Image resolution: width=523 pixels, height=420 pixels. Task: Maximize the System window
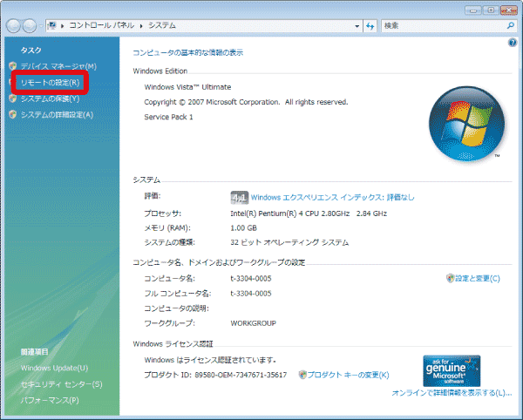click(491, 10)
